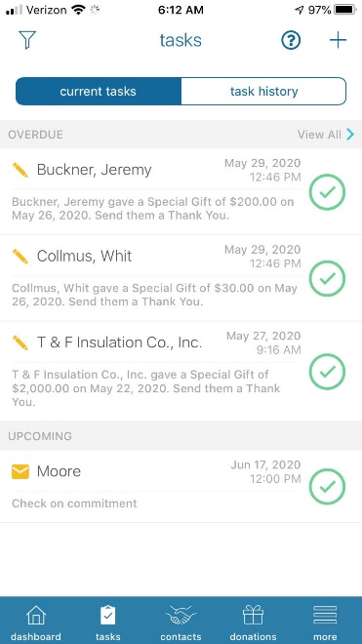Select the current tasks tab
Image resolution: width=362 pixels, height=644 pixels.
pos(99,91)
